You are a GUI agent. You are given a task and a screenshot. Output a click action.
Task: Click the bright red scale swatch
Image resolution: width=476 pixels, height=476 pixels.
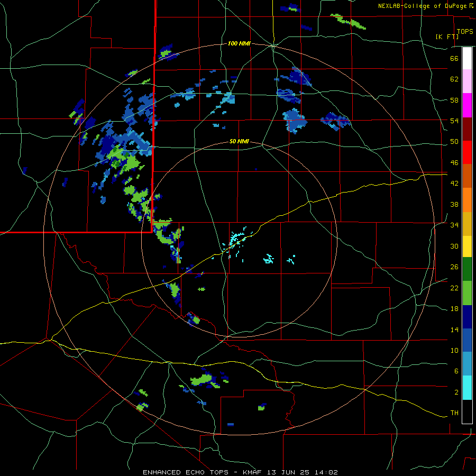click(x=467, y=152)
